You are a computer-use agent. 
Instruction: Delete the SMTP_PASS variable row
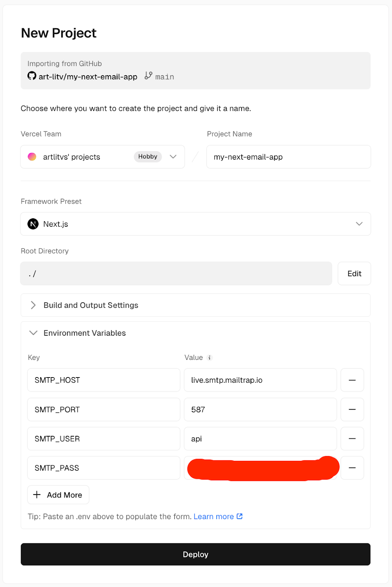(x=352, y=468)
